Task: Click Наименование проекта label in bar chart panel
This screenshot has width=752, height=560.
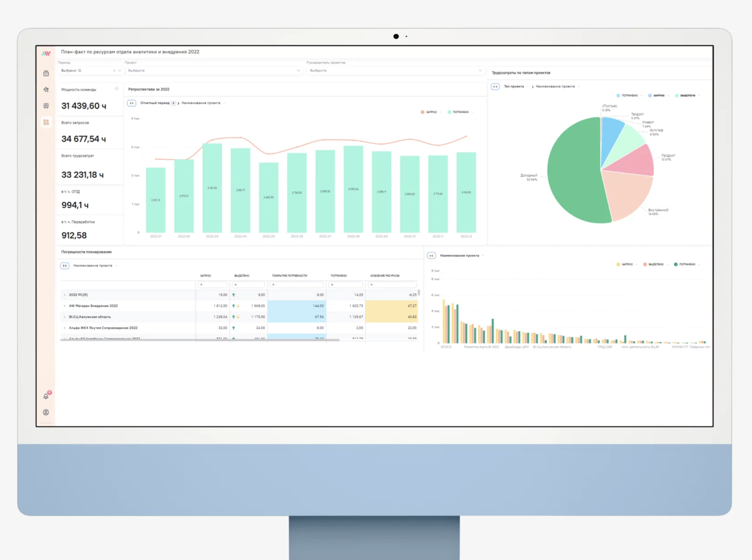Action: coord(459,256)
